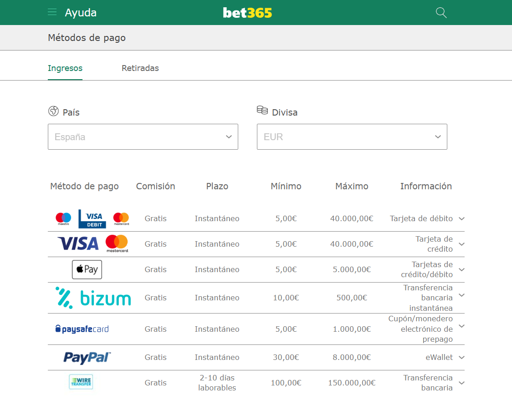This screenshot has height=420, width=512.
Task: Click Instantáneo in the Bizum row
Action: 217,298
